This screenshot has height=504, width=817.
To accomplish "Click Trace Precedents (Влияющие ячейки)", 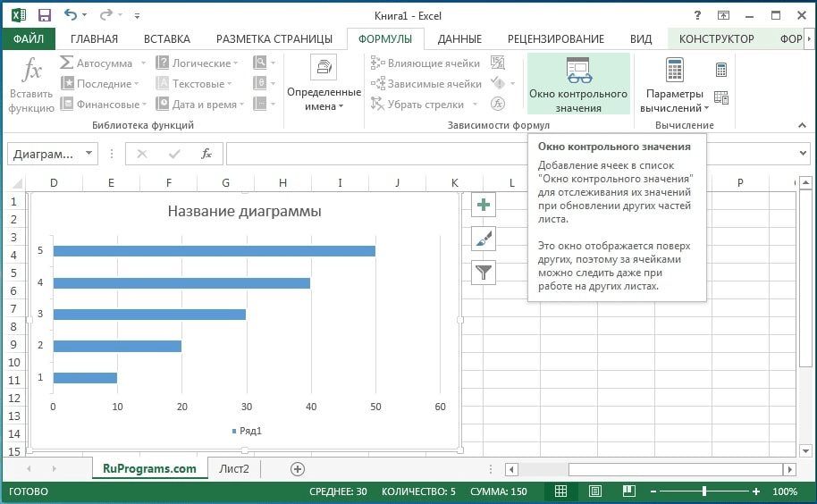I will pyautogui.click(x=425, y=63).
